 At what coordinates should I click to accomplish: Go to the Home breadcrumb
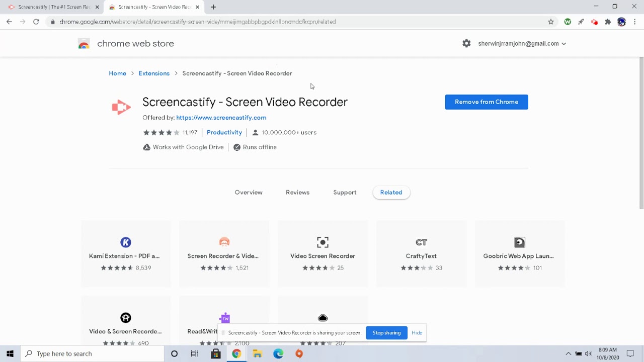click(x=118, y=73)
